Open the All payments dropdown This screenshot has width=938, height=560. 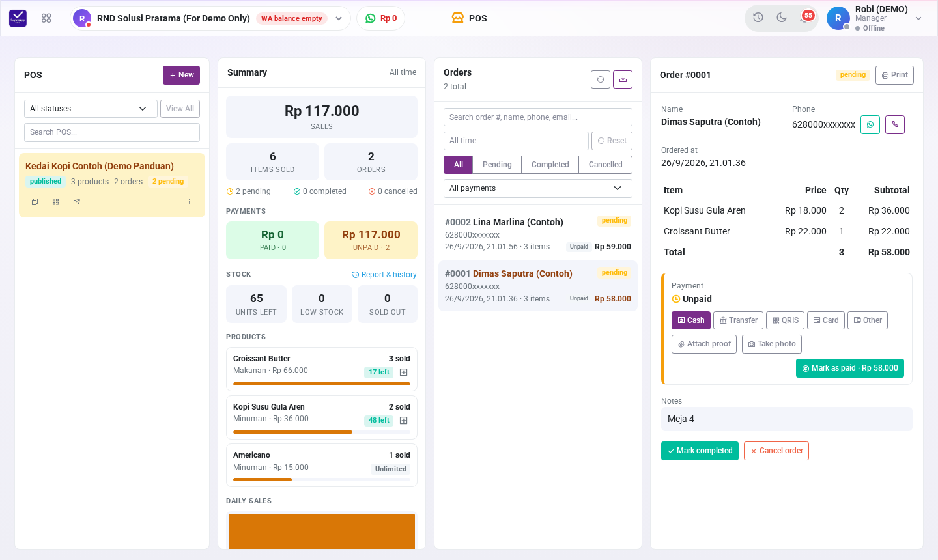coord(538,188)
